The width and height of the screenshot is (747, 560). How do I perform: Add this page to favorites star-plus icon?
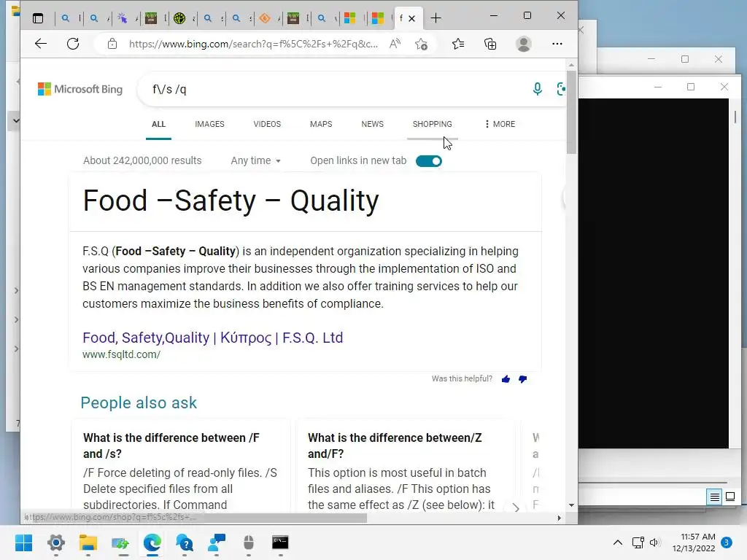[421, 44]
